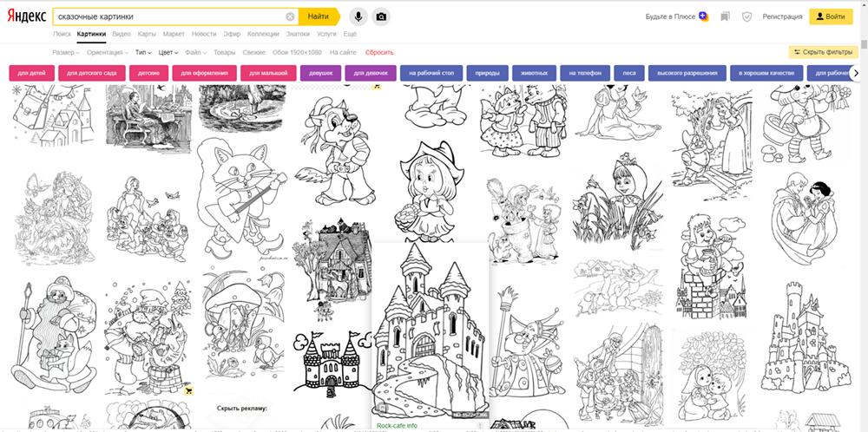This screenshot has height=432, width=868.
Task: Select the в хорошем качестве chip
Action: [766, 73]
